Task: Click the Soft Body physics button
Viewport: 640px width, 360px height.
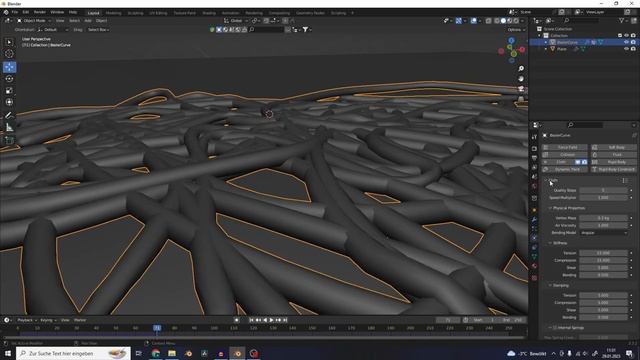Action: pyautogui.click(x=613, y=147)
